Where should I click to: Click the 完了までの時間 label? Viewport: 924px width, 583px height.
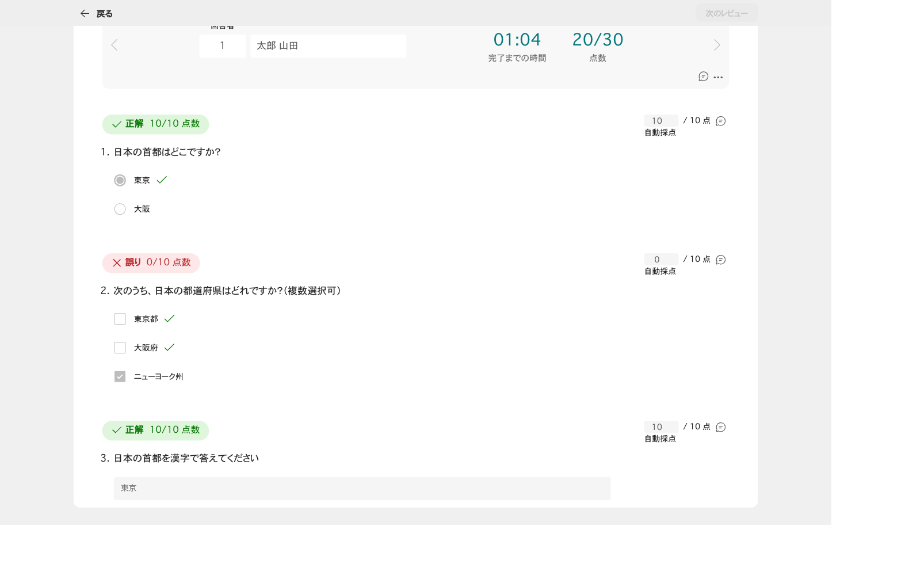pyautogui.click(x=517, y=58)
